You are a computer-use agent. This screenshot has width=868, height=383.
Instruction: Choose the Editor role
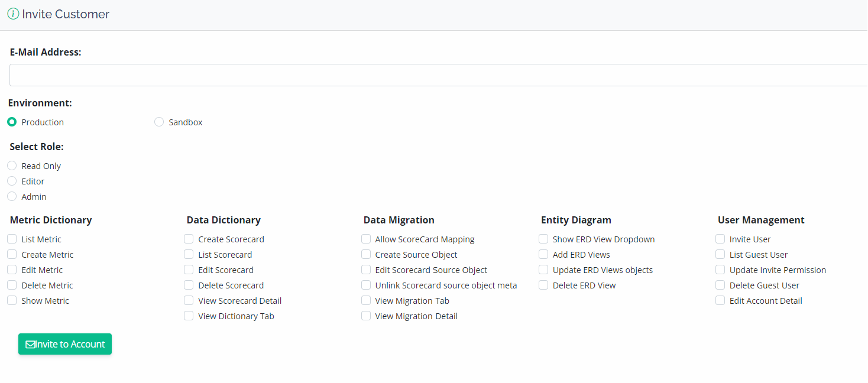[12, 181]
